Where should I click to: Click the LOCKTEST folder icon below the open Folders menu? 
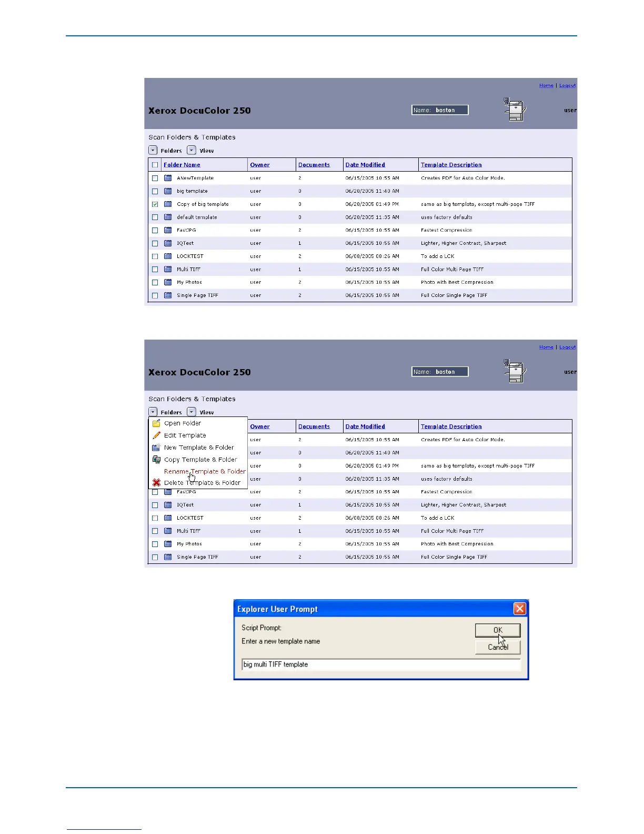[x=168, y=518]
